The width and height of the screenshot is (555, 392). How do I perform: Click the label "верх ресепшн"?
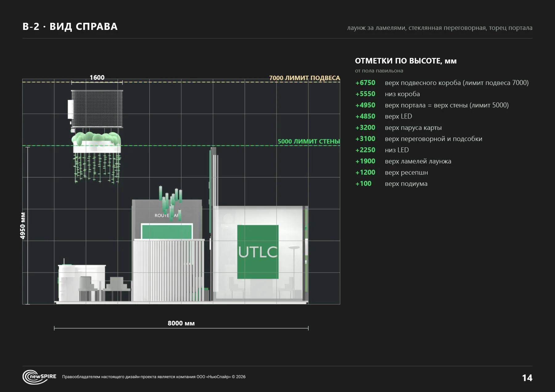(x=406, y=173)
